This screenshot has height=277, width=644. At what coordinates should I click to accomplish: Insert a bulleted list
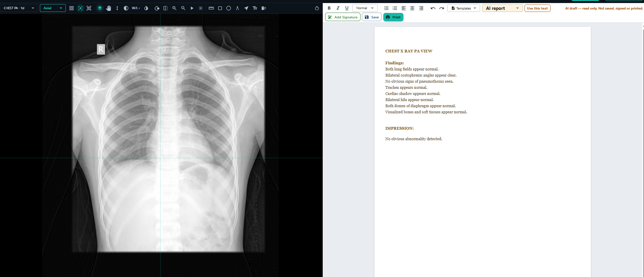point(386,8)
